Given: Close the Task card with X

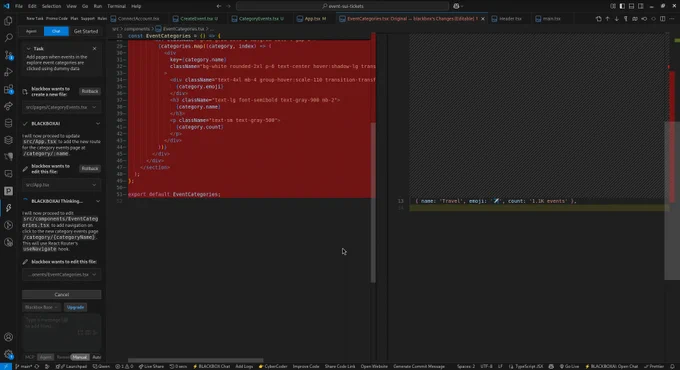Looking at the screenshot, I should click(x=95, y=49).
